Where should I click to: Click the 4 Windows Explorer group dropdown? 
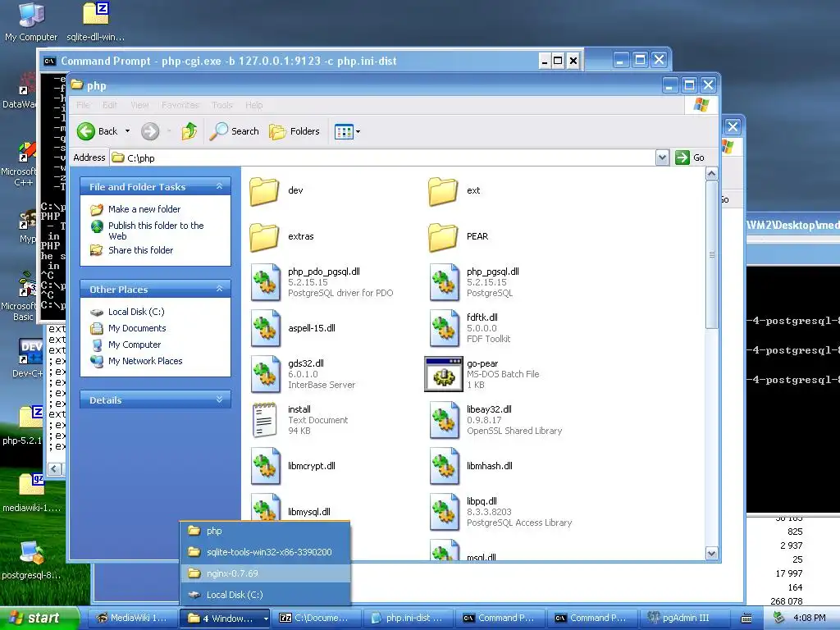(x=225, y=618)
